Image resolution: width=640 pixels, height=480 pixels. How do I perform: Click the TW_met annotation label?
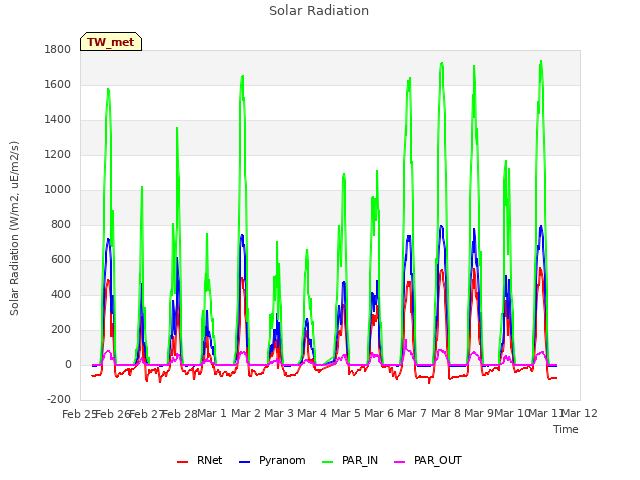point(111,42)
